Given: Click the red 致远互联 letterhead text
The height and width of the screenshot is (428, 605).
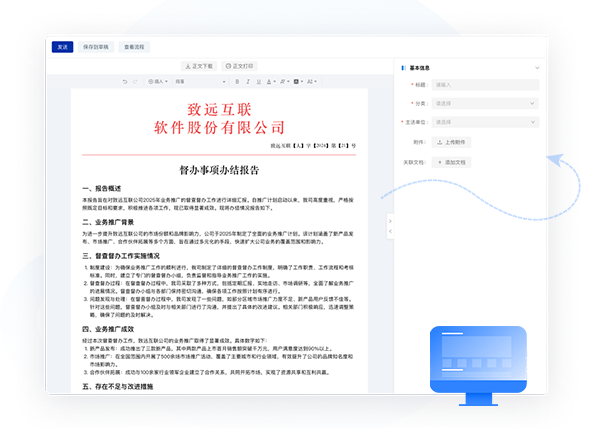Looking at the screenshot, I should click(x=219, y=110).
